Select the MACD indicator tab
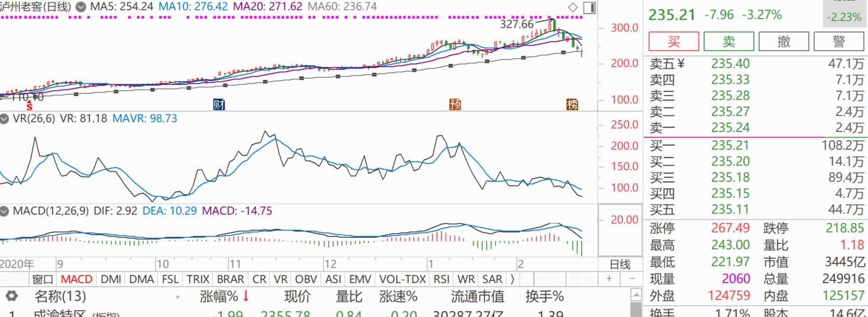 (76, 278)
